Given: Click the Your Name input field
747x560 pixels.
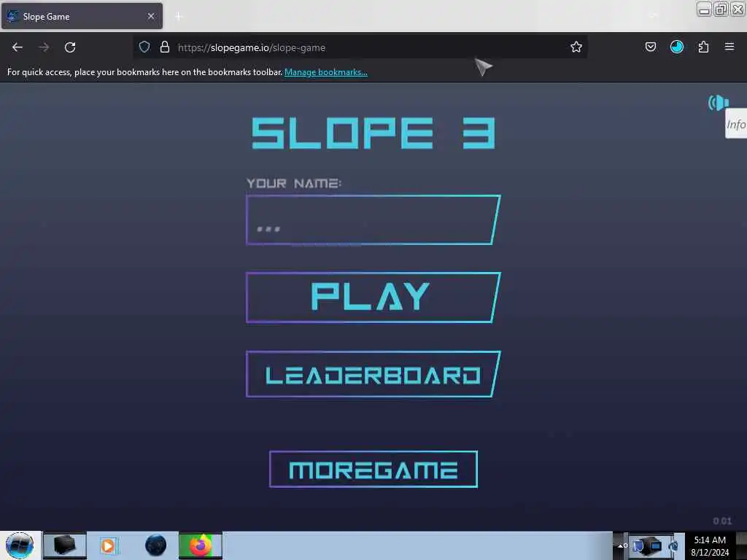Looking at the screenshot, I should pos(373,220).
